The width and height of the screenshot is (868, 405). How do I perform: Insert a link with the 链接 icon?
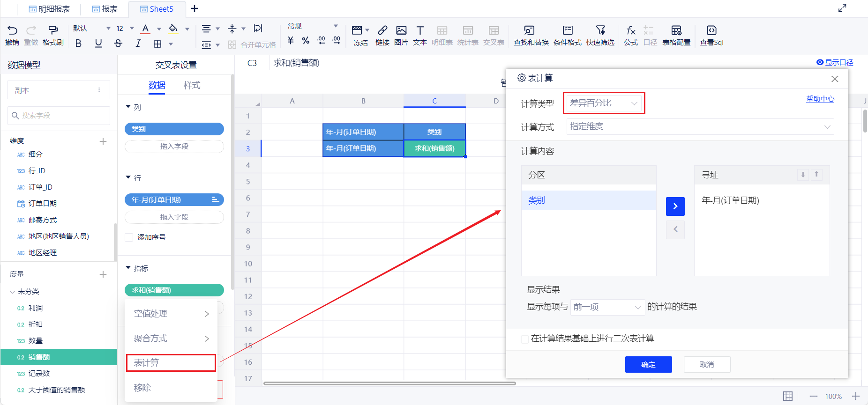382,31
